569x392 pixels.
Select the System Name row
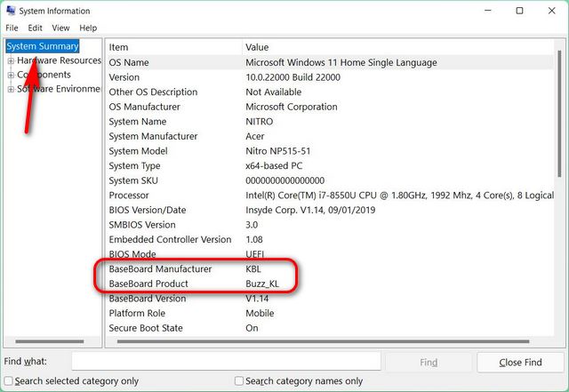(x=330, y=122)
